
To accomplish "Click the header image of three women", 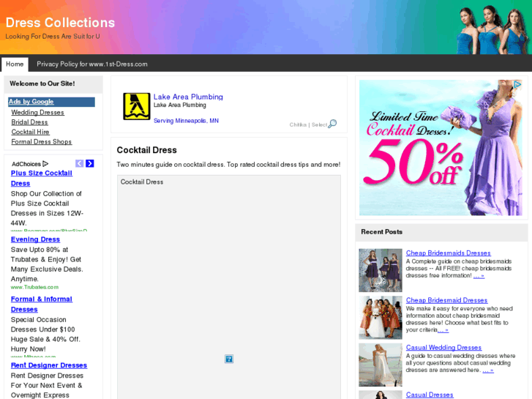I will (x=494, y=29).
